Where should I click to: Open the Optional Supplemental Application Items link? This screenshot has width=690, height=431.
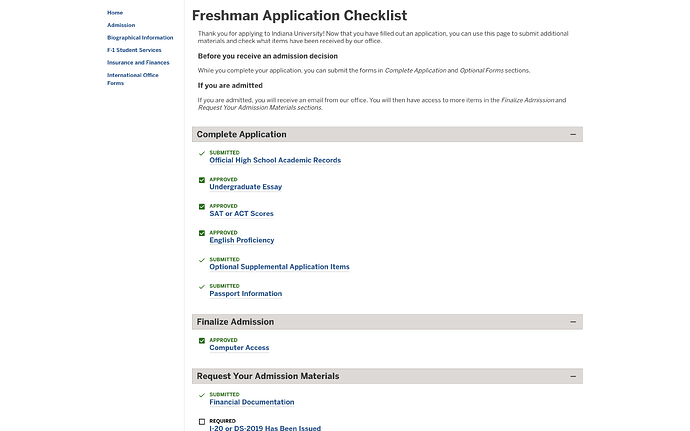coord(279,267)
